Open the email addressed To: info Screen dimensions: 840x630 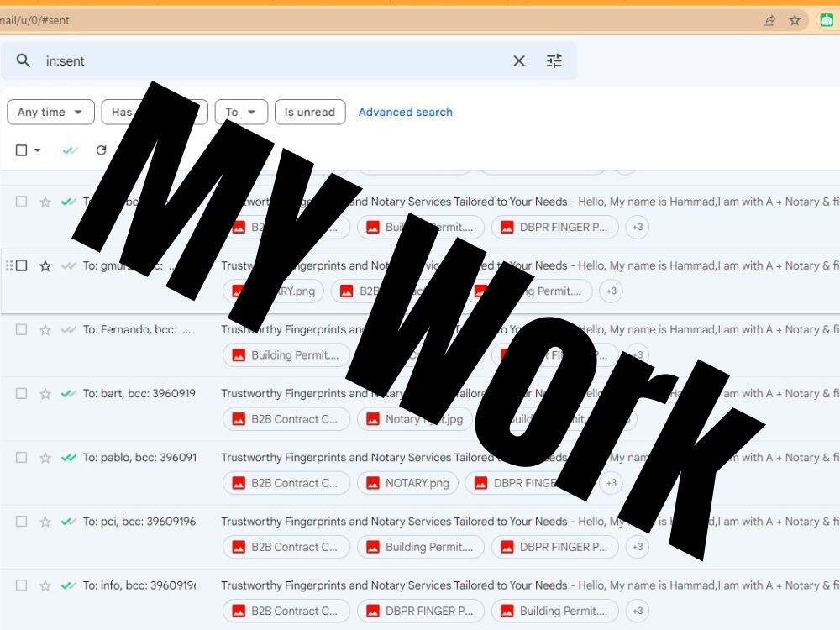420,601
